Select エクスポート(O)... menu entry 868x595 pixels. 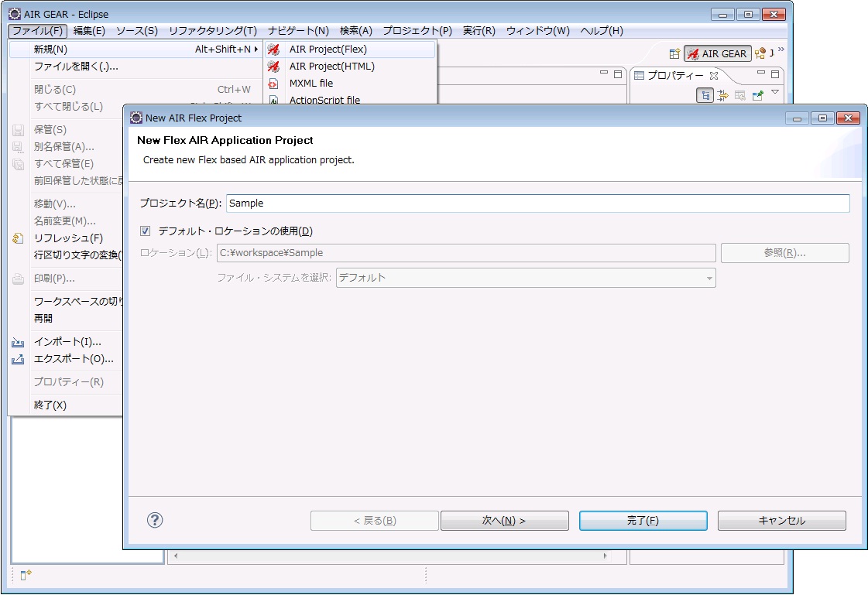pos(67,359)
